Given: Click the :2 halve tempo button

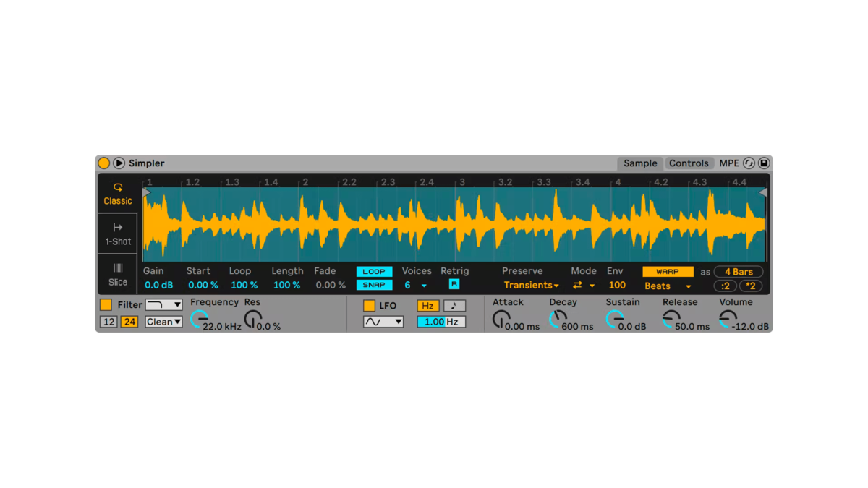Looking at the screenshot, I should point(726,286).
